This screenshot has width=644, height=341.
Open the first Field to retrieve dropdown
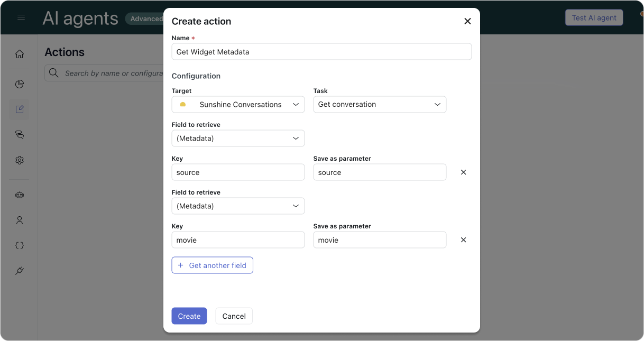(x=238, y=139)
